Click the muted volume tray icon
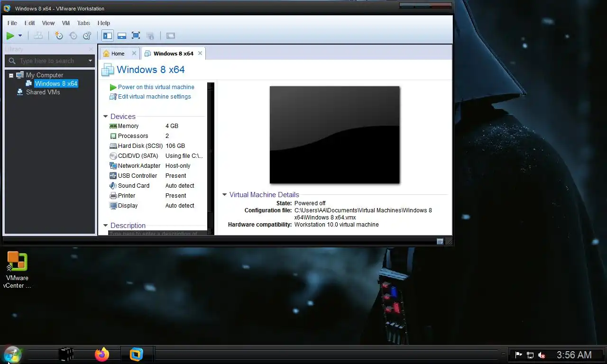This screenshot has width=607, height=364. click(x=542, y=355)
